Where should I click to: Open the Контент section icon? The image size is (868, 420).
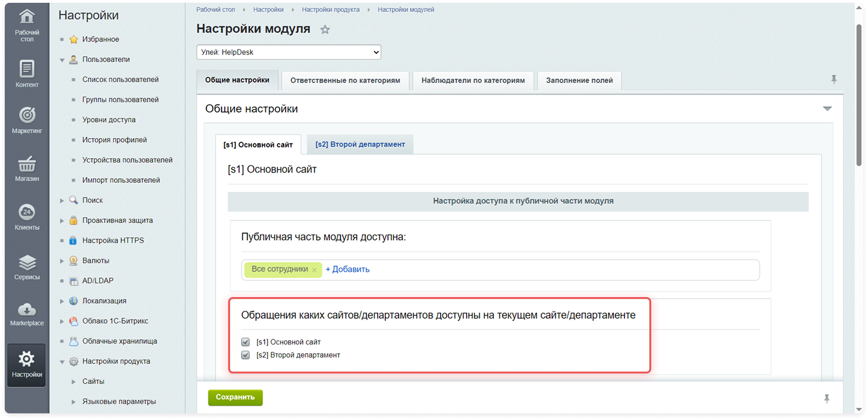point(27,69)
